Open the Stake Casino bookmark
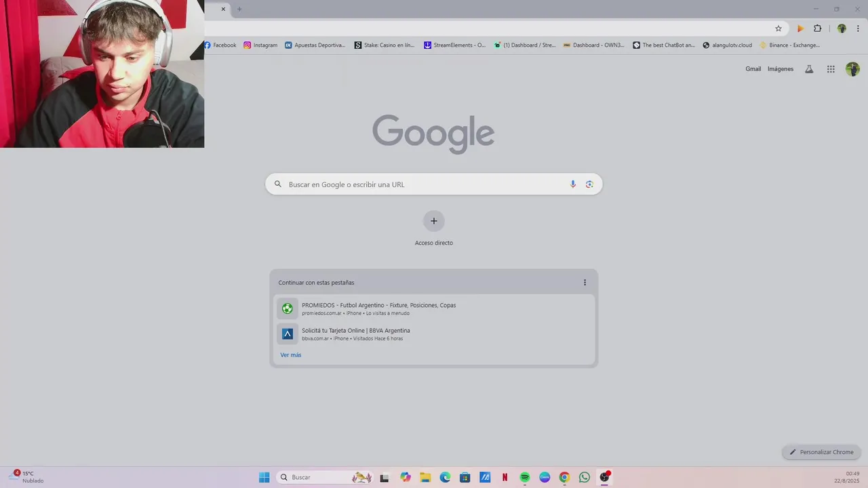Screen dimensions: 868x488 [384, 45]
